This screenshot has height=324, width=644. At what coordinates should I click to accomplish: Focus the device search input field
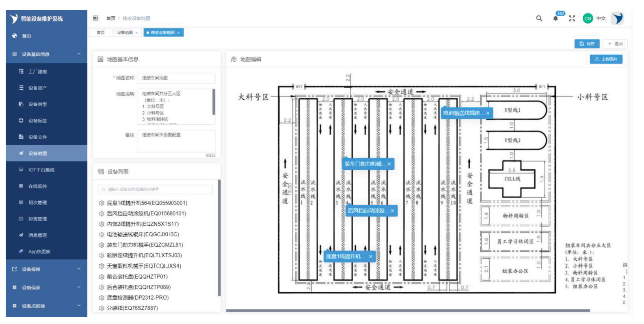(156, 190)
